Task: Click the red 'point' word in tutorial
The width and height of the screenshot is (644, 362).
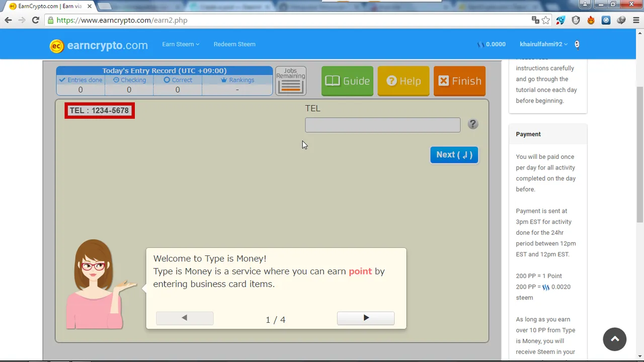Action: point(360,271)
